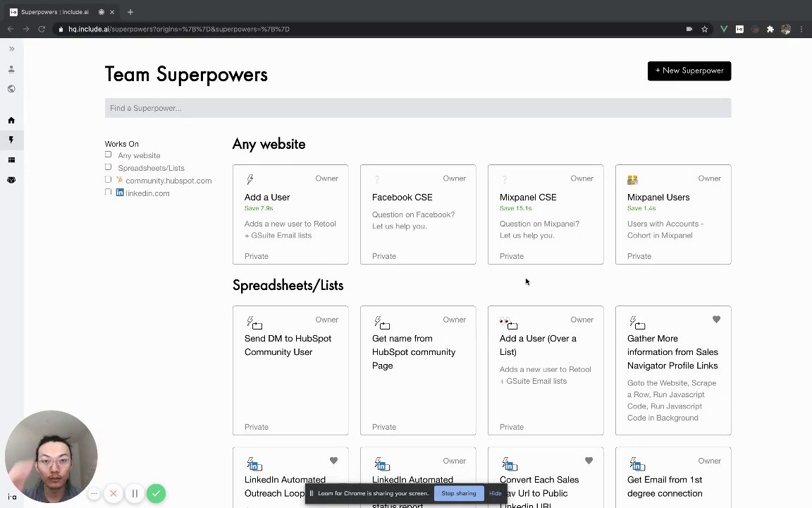
Task: Open the Chrome three-dot menu
Action: tap(801, 29)
